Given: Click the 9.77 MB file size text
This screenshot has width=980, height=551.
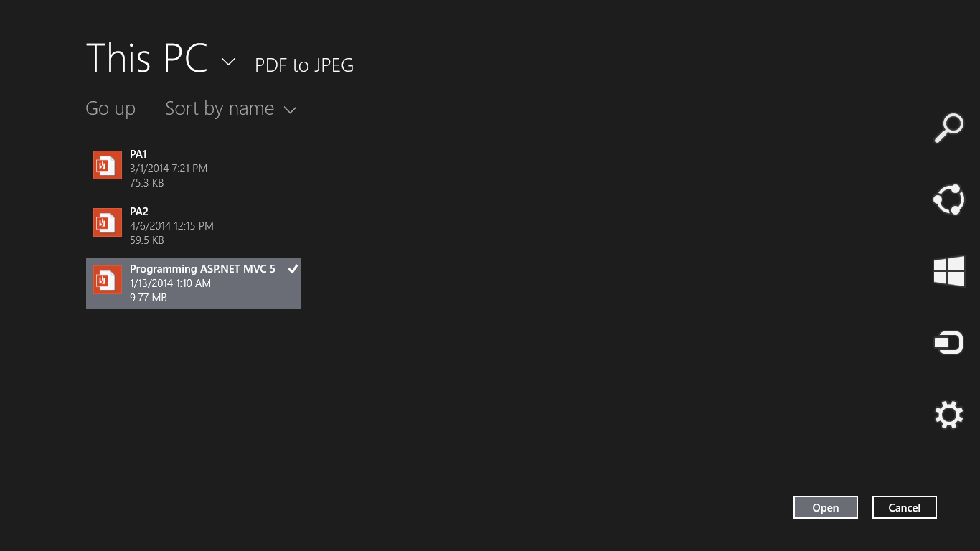Looking at the screenshot, I should [x=149, y=298].
